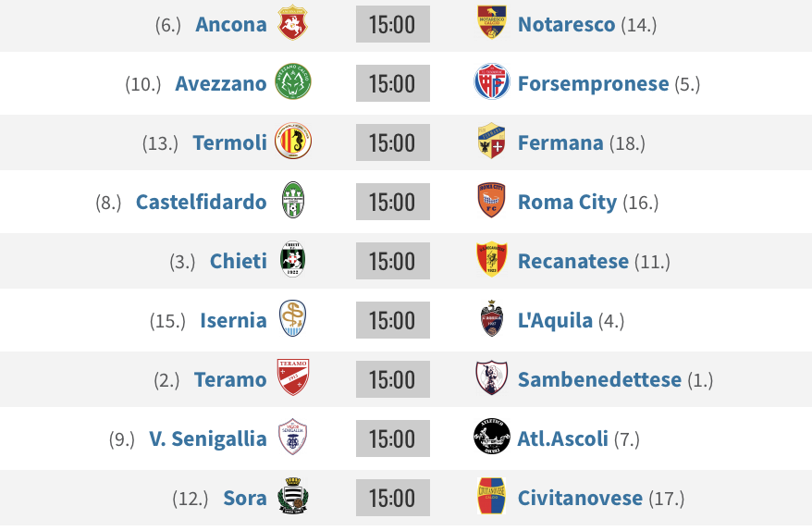Open the Castelfidardo team link
This screenshot has width=812, height=531.
coord(201,202)
